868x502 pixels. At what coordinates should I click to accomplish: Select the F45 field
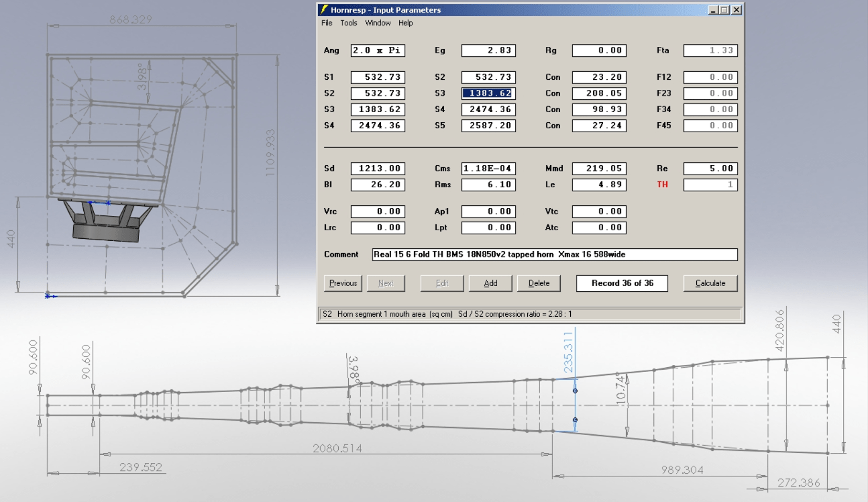710,125
